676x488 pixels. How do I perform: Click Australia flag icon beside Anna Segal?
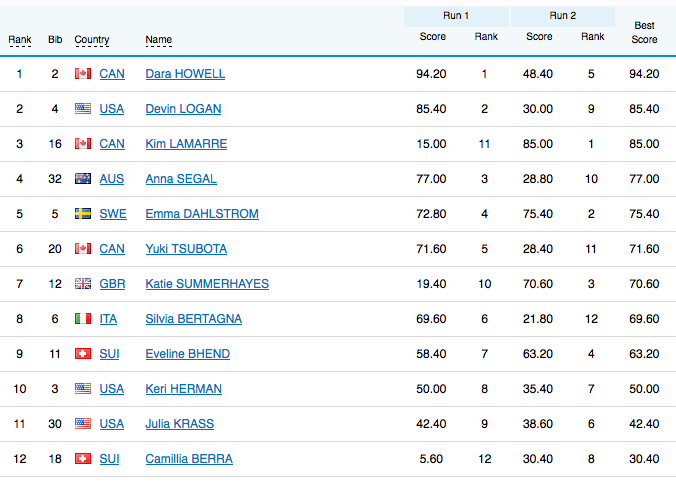tap(83, 179)
